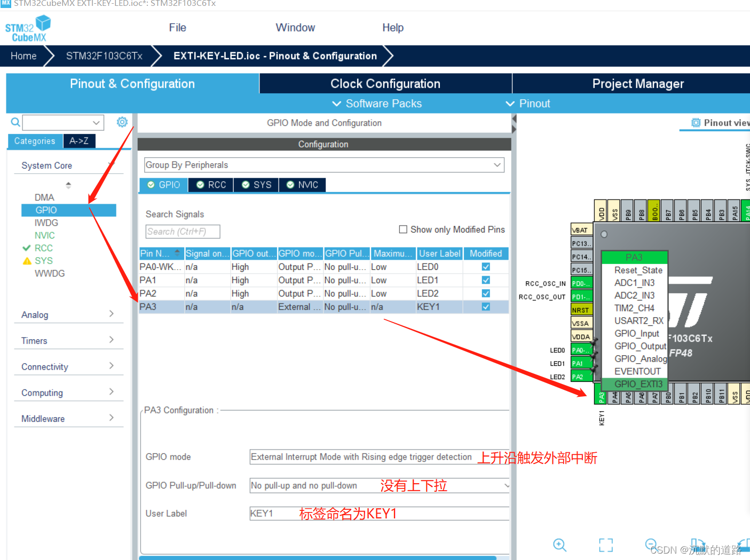Choose GPIO_Output from PA3 pin menu
The height and width of the screenshot is (560, 750).
[640, 346]
